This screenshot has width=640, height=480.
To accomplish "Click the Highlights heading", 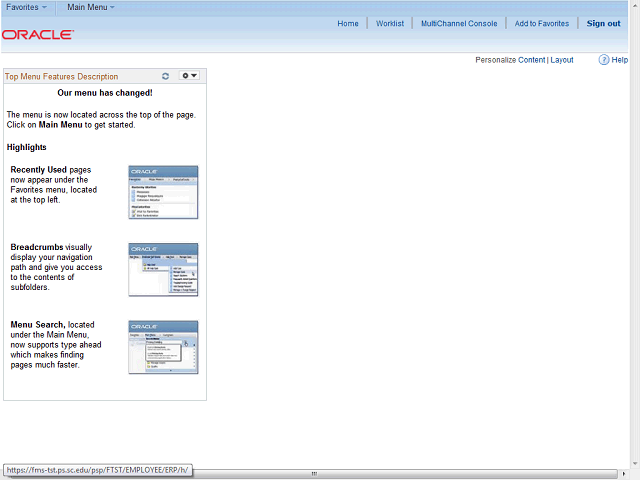I will pyautogui.click(x=27, y=147).
